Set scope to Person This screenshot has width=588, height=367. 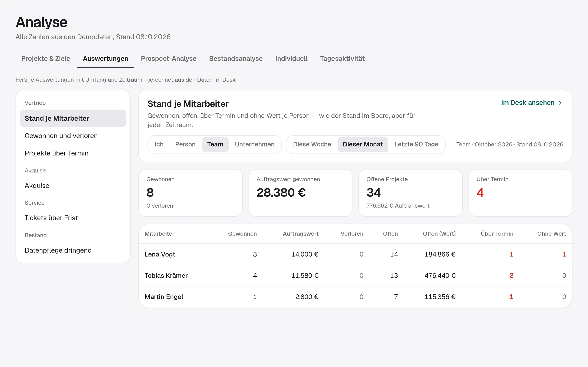[185, 144]
